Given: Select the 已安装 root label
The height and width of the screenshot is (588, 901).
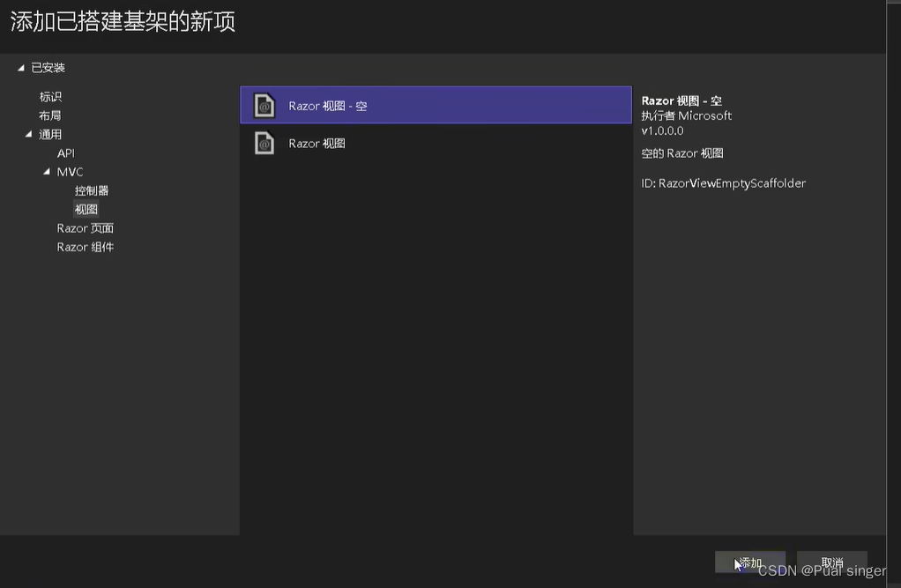Looking at the screenshot, I should (x=48, y=68).
